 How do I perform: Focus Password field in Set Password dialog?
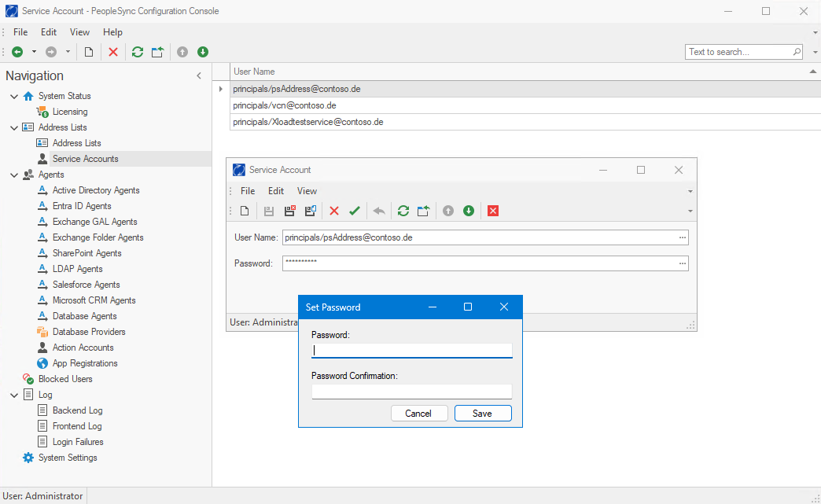coord(411,350)
